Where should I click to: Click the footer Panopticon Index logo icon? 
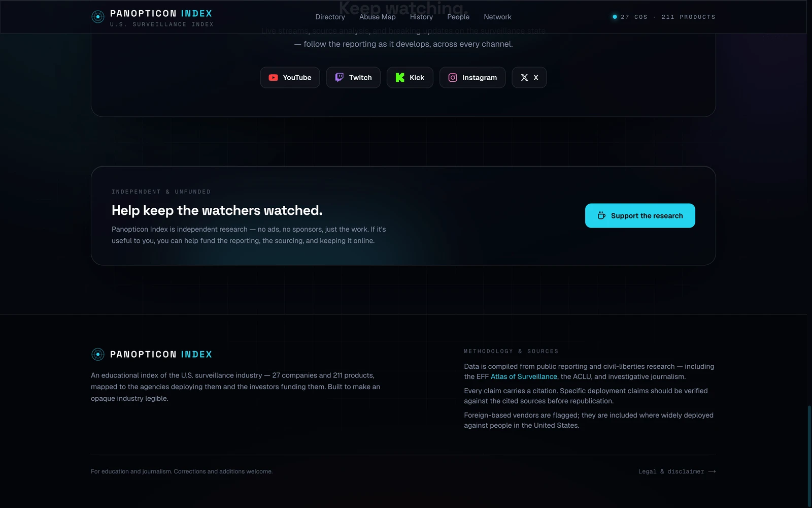click(97, 354)
